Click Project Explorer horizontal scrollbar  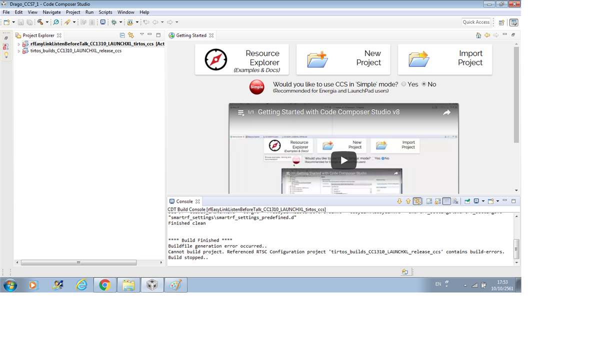(x=78, y=262)
